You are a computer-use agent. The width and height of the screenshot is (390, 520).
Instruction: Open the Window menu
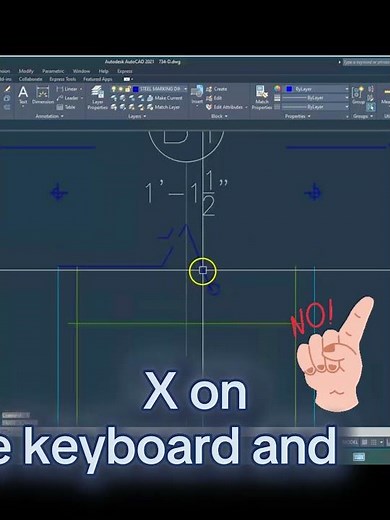[x=81, y=71]
